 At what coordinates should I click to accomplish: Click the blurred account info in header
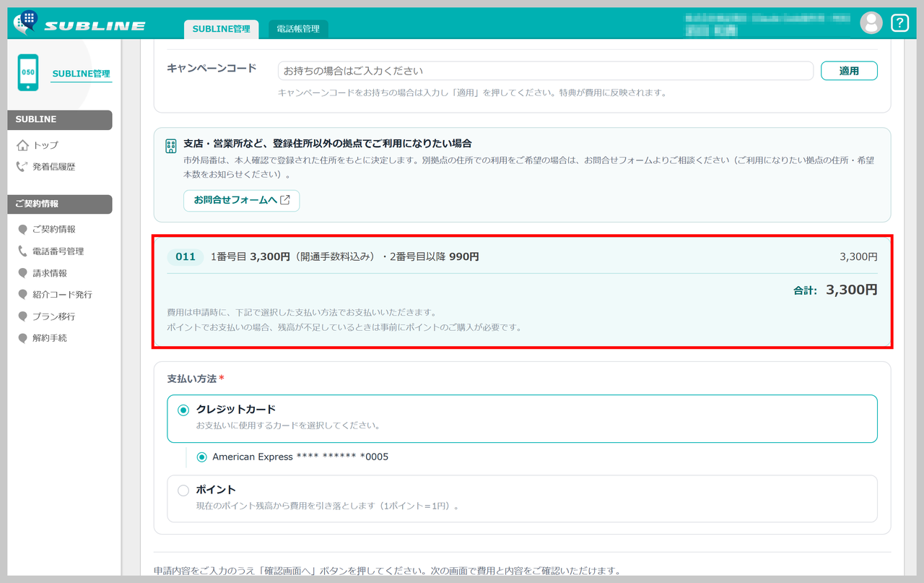767,24
